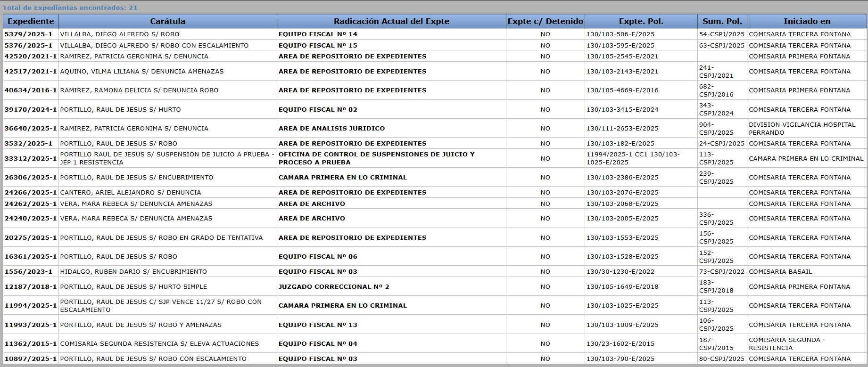The height and width of the screenshot is (367, 868).
Task: Open expediente 10897/2025-1
Action: point(31,359)
